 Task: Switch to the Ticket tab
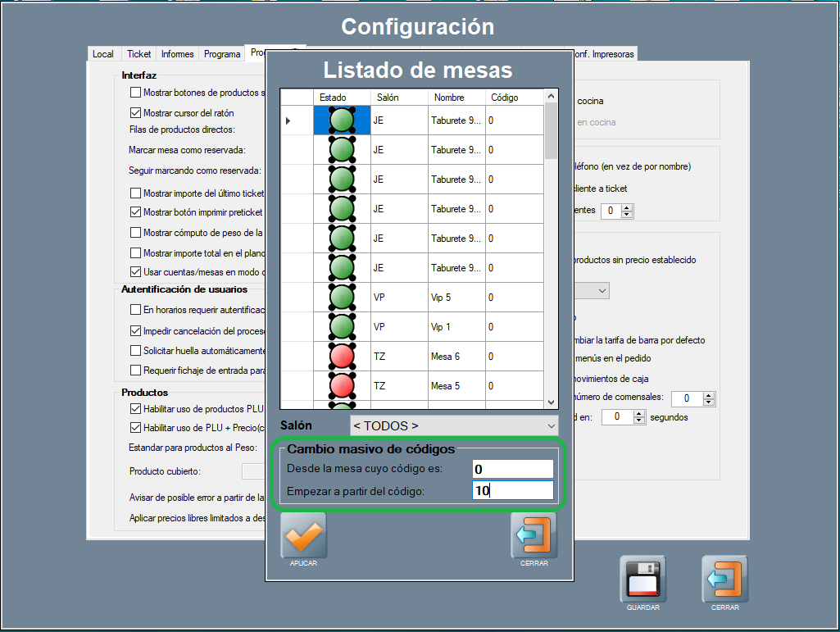[138, 54]
